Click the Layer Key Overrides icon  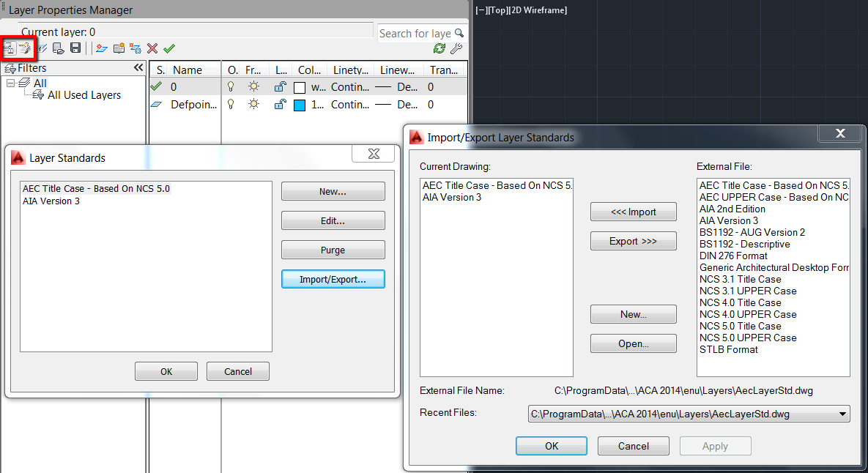point(42,48)
